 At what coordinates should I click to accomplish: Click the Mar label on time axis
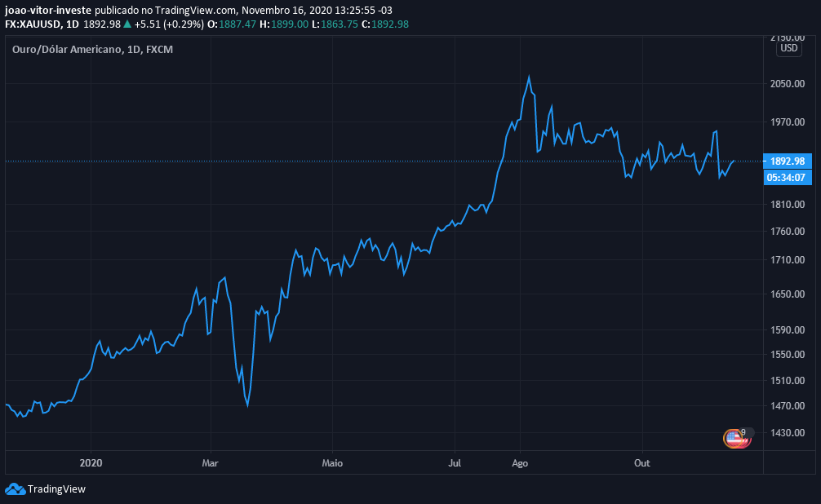click(210, 463)
